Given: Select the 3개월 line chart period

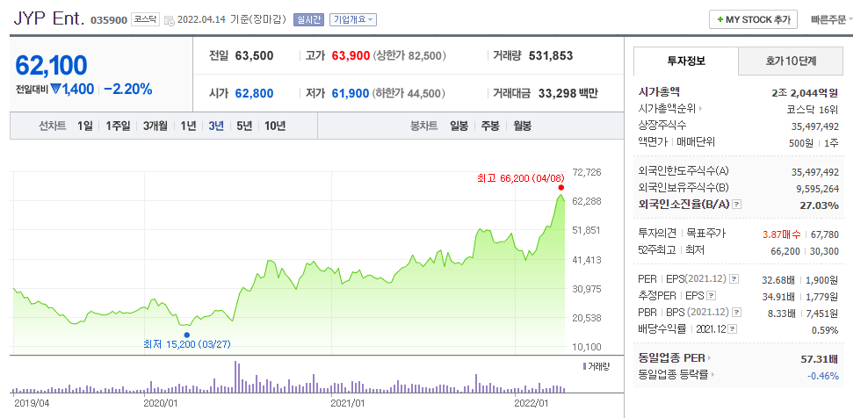Looking at the screenshot, I should pos(155,126).
